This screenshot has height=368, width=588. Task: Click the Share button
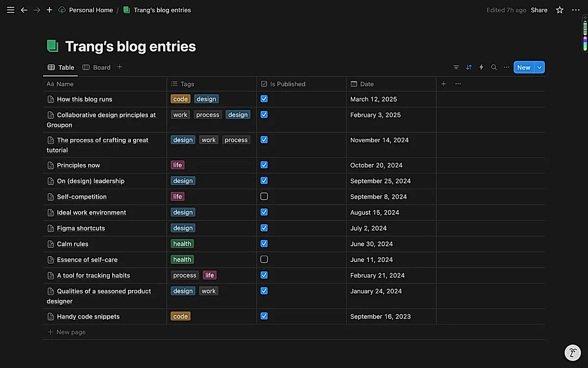point(539,10)
